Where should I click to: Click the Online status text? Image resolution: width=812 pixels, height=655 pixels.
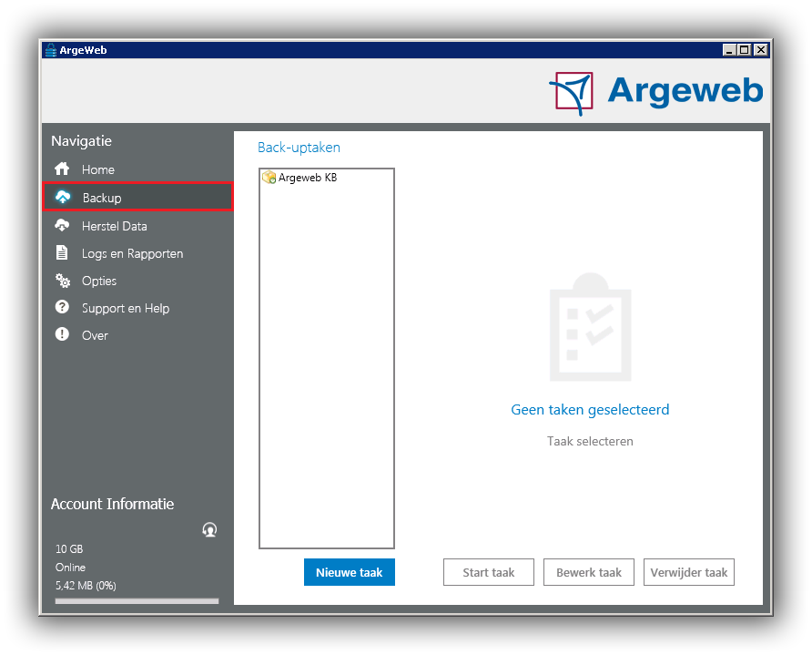(70, 567)
